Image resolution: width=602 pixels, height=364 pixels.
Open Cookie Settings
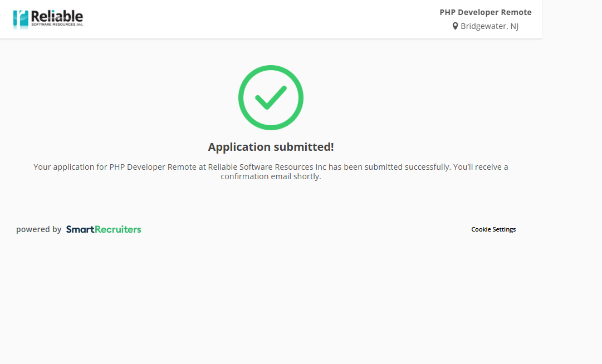click(x=493, y=229)
